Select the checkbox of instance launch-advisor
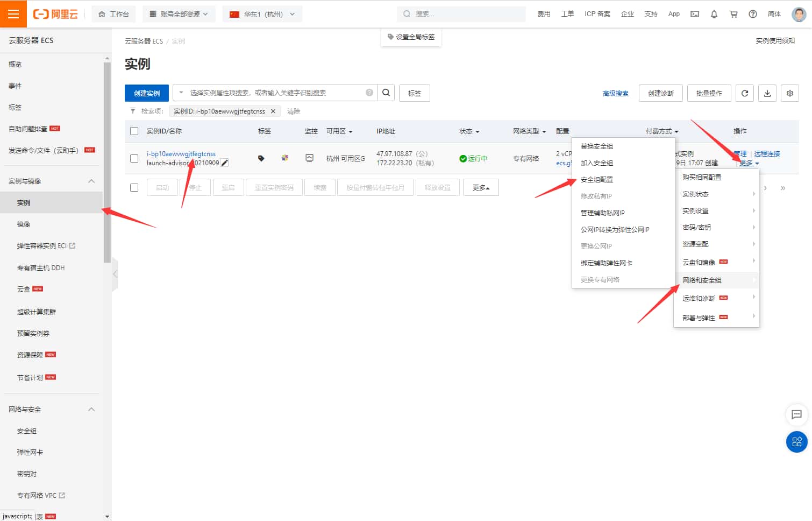 [x=134, y=158]
